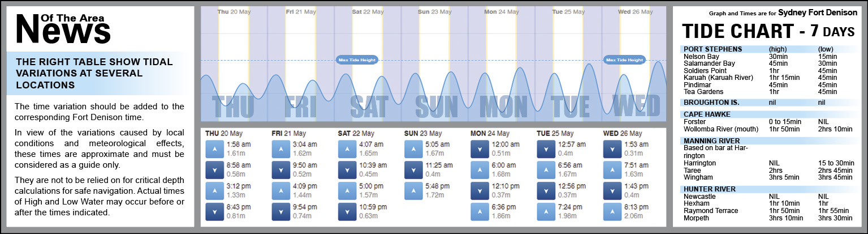This screenshot has width=868, height=234.
Task: Select the high tide arrow at 3:04 am Friday
Action: point(280,149)
